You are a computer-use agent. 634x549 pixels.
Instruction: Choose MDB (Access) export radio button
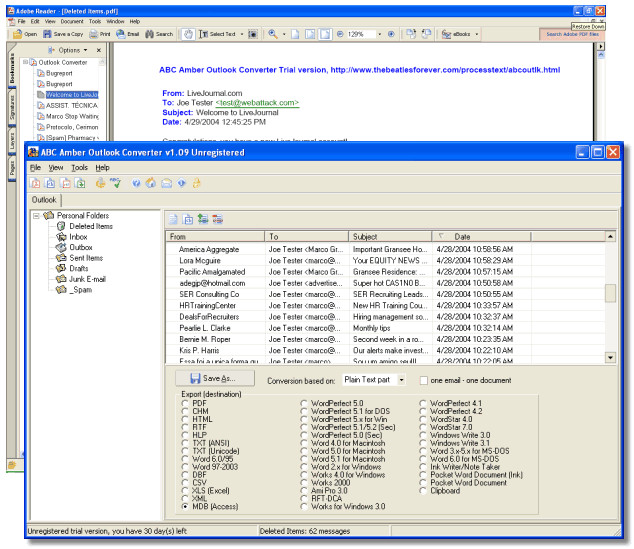coord(185,506)
